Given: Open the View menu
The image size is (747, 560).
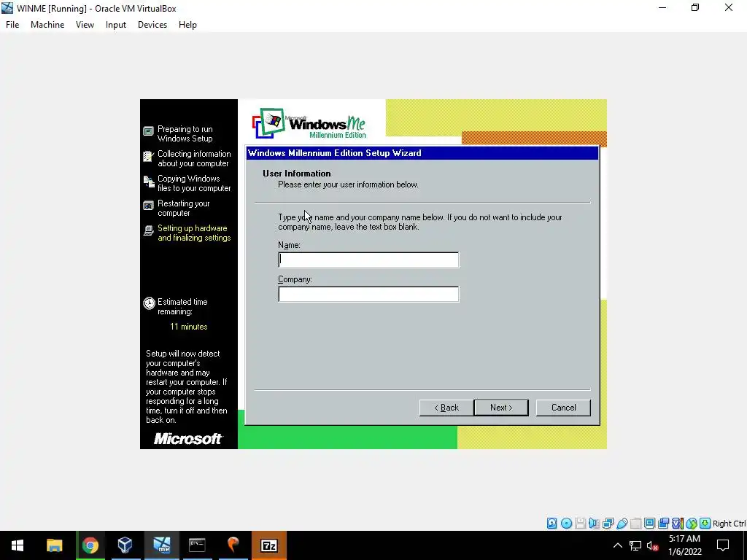Looking at the screenshot, I should click(85, 25).
